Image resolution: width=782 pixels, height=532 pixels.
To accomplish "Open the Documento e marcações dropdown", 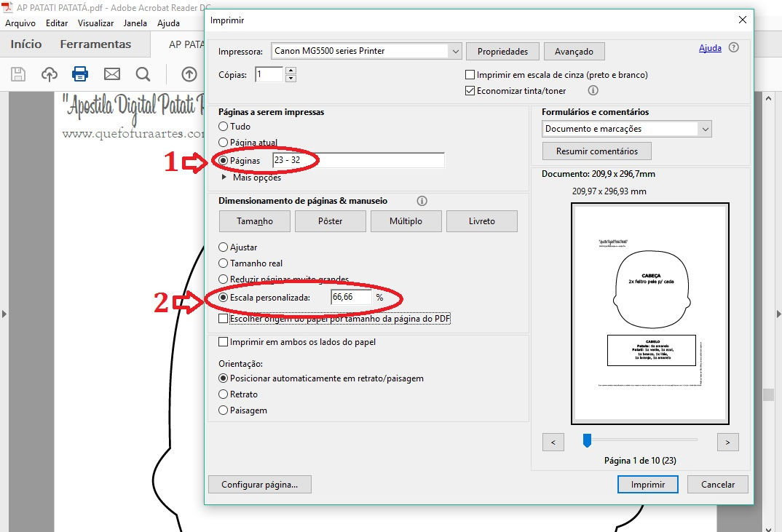I will pyautogui.click(x=703, y=129).
